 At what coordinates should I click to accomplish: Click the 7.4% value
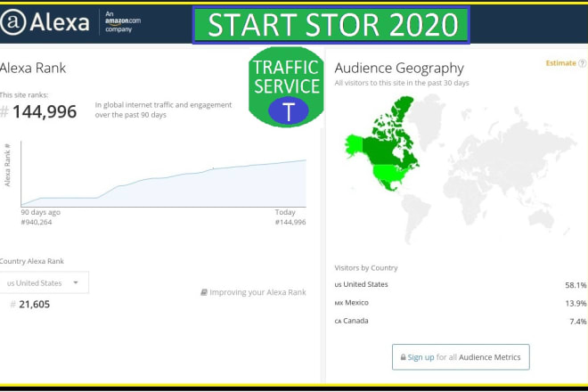point(578,322)
